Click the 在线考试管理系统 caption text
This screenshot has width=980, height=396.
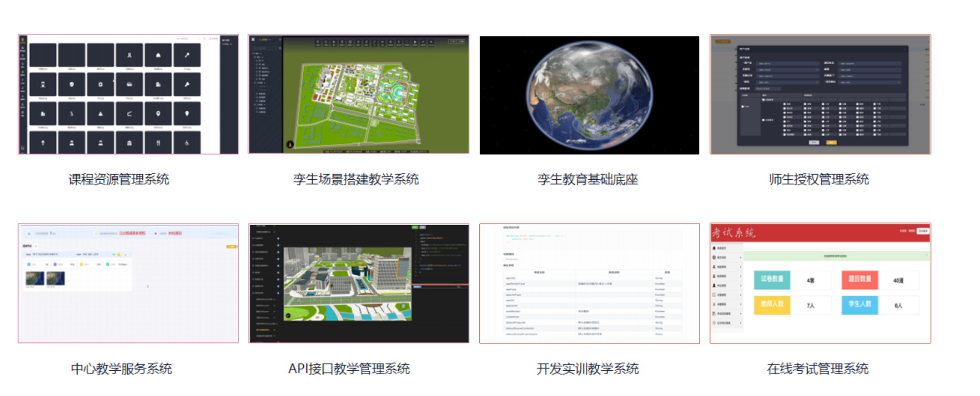coord(817,369)
